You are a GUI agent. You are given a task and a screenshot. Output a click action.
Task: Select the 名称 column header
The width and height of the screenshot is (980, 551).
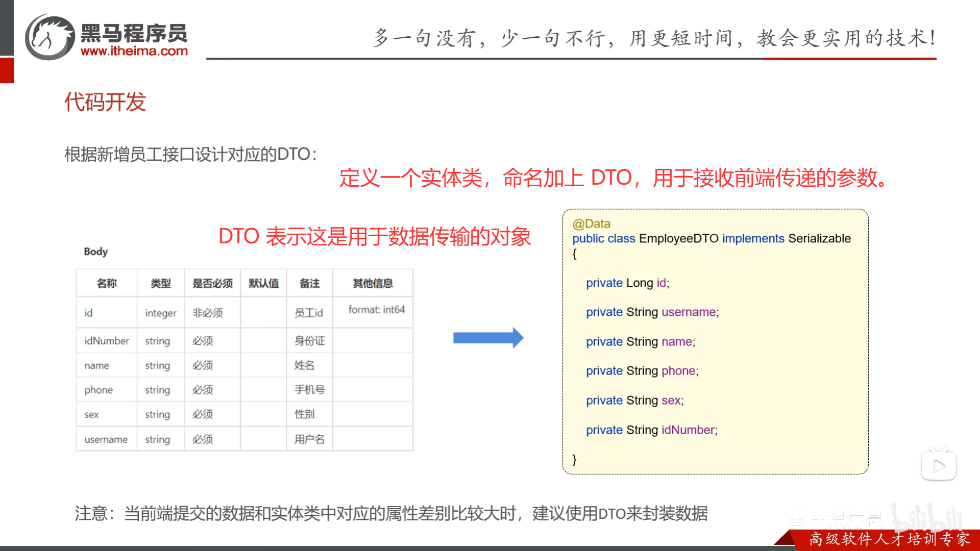106,283
